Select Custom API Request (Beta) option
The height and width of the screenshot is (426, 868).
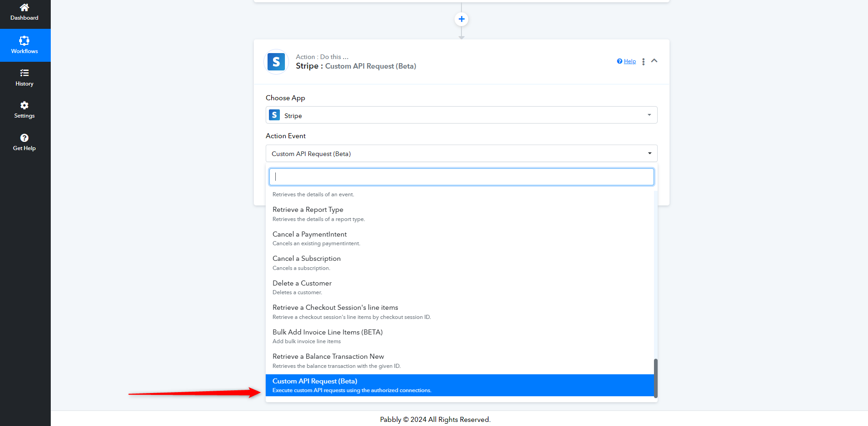[x=460, y=385]
